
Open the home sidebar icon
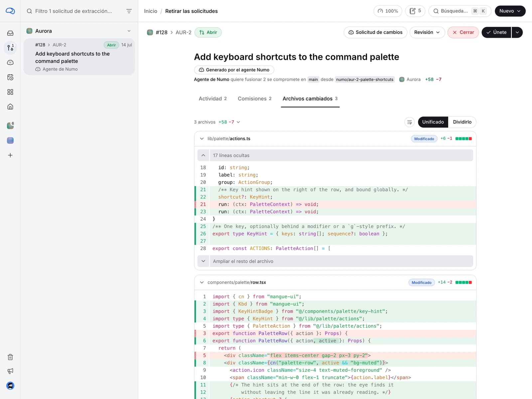click(10, 106)
